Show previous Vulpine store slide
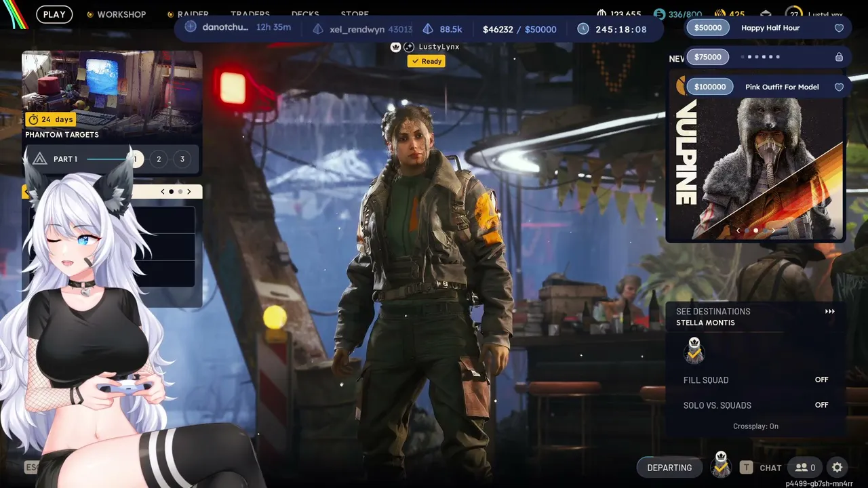The height and width of the screenshot is (488, 868). point(738,230)
